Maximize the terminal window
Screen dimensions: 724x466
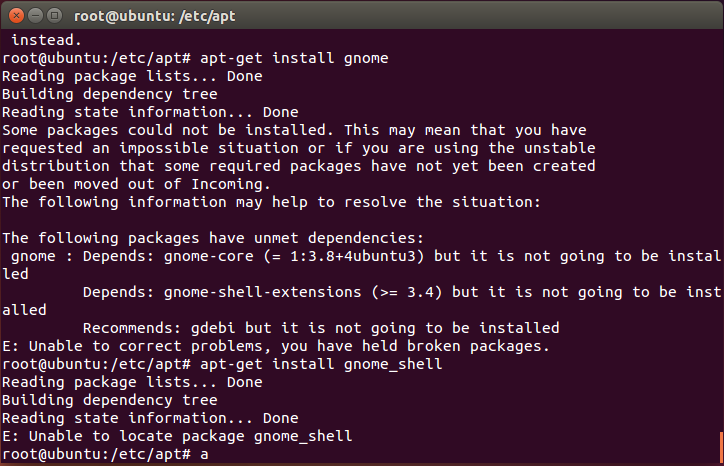(x=54, y=16)
